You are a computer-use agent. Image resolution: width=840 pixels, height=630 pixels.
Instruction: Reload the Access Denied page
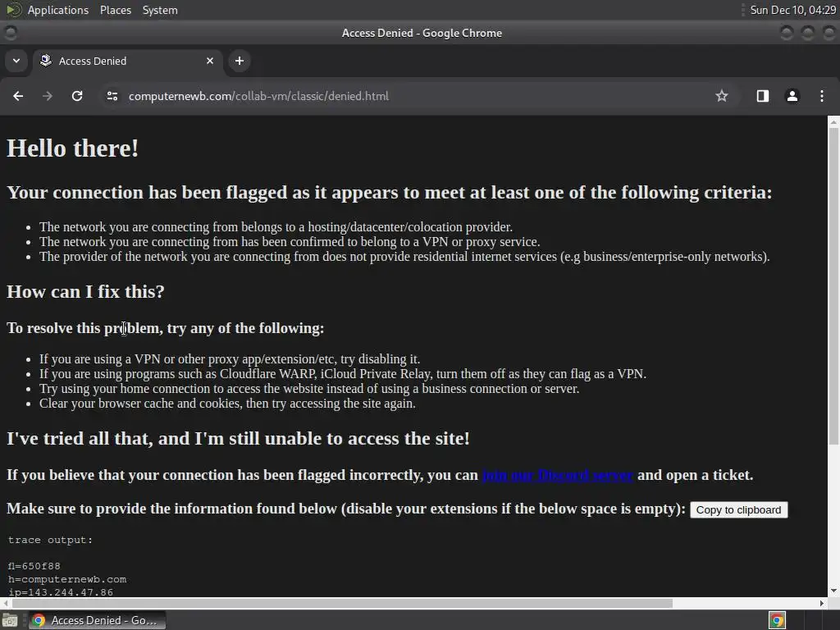[x=77, y=96]
